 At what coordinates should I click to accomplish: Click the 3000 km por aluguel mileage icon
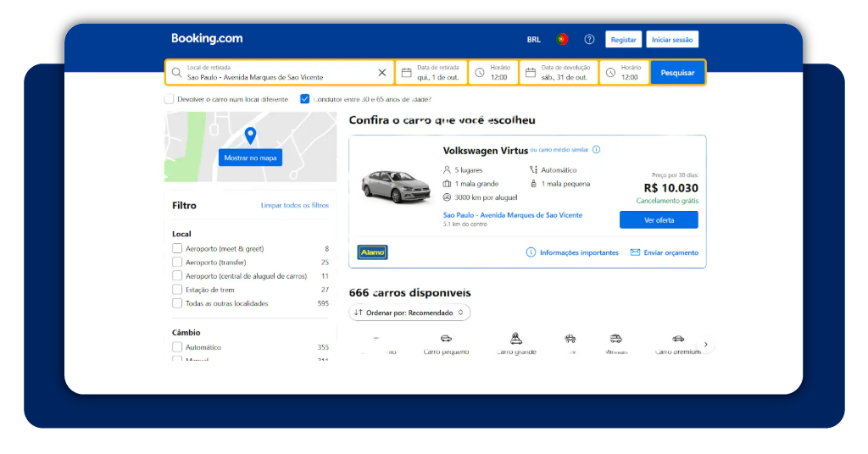click(447, 197)
